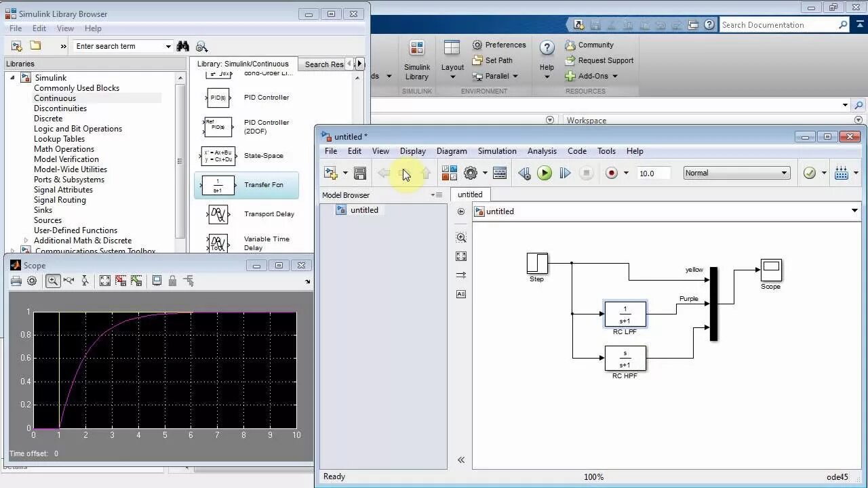Open the untitled breadcrumb dropdown arrow
Viewport: 868px width, 488px height.
coord(854,211)
